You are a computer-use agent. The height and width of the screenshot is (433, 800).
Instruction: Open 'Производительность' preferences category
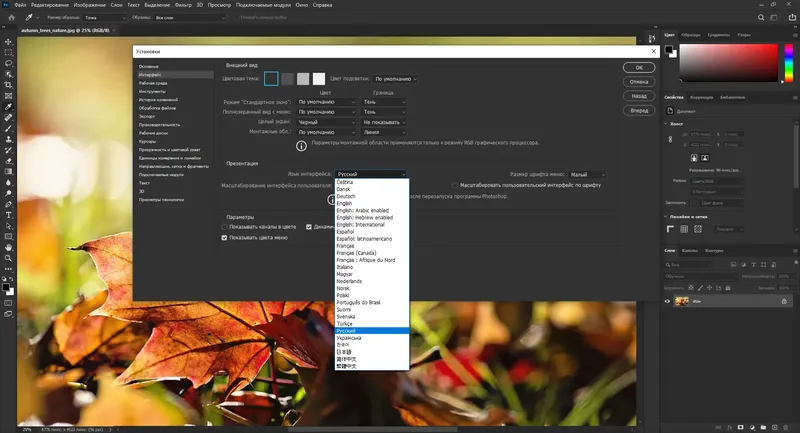click(x=159, y=125)
